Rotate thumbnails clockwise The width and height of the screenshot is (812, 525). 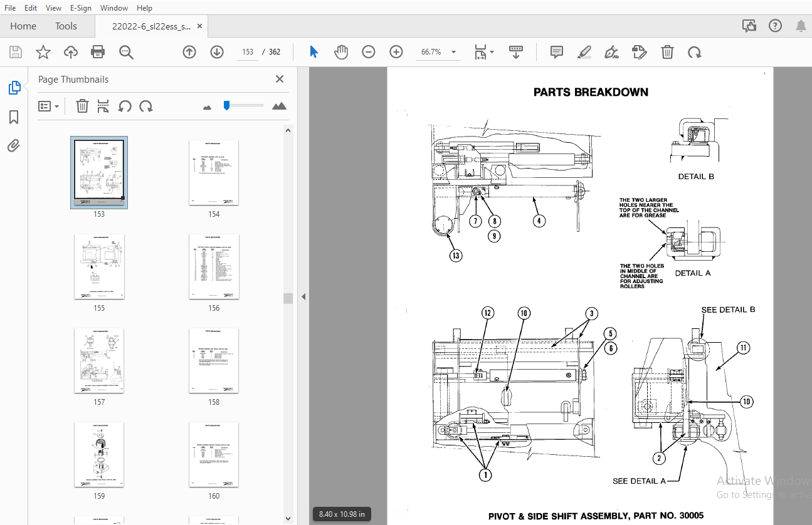(x=146, y=107)
